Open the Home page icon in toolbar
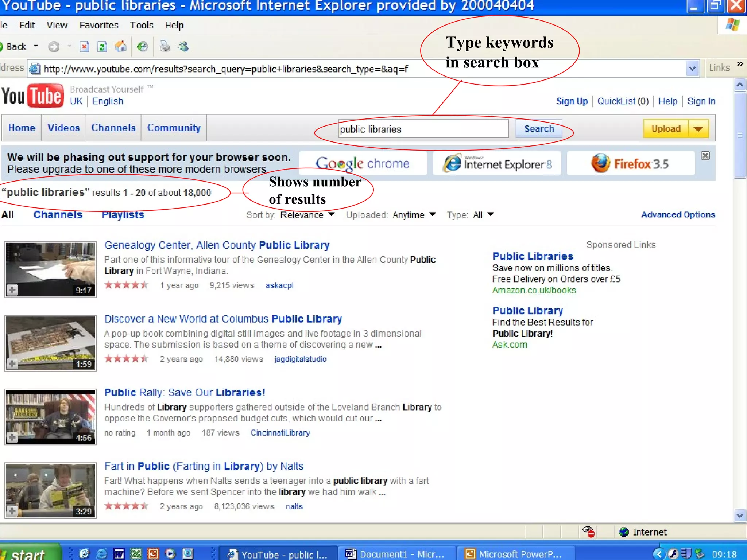The width and height of the screenshot is (747, 560). tap(121, 46)
